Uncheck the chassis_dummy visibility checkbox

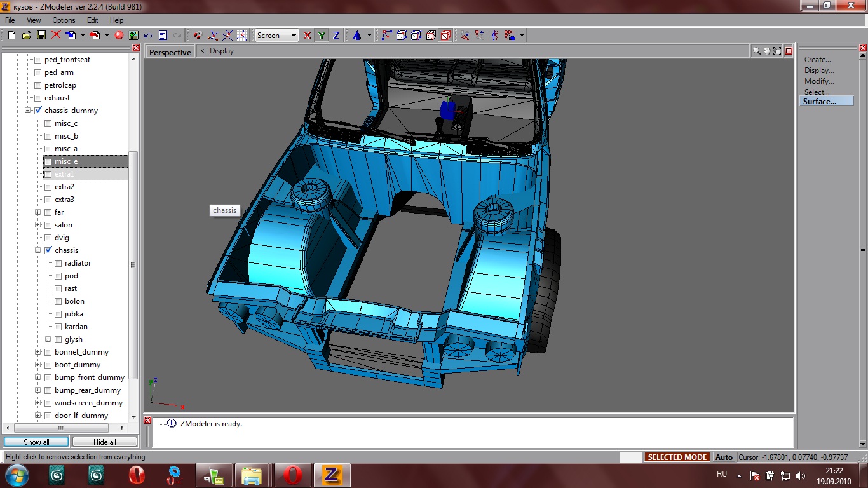click(x=38, y=111)
